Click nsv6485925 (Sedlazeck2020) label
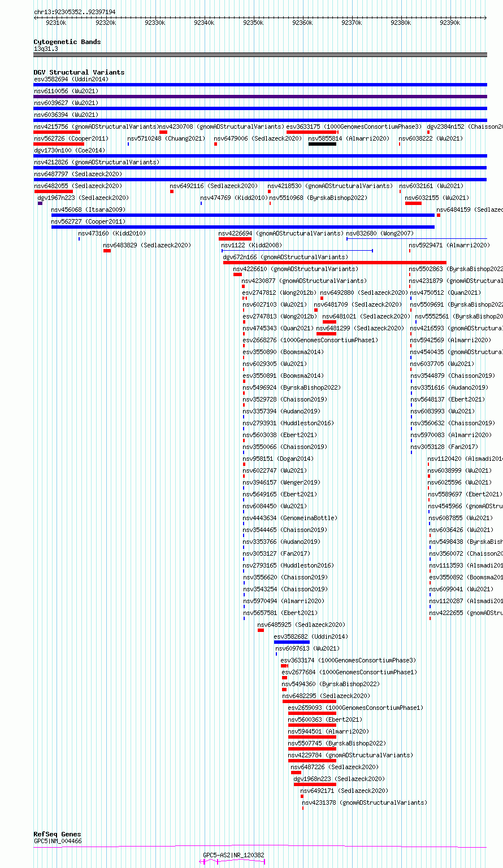 (301, 625)
